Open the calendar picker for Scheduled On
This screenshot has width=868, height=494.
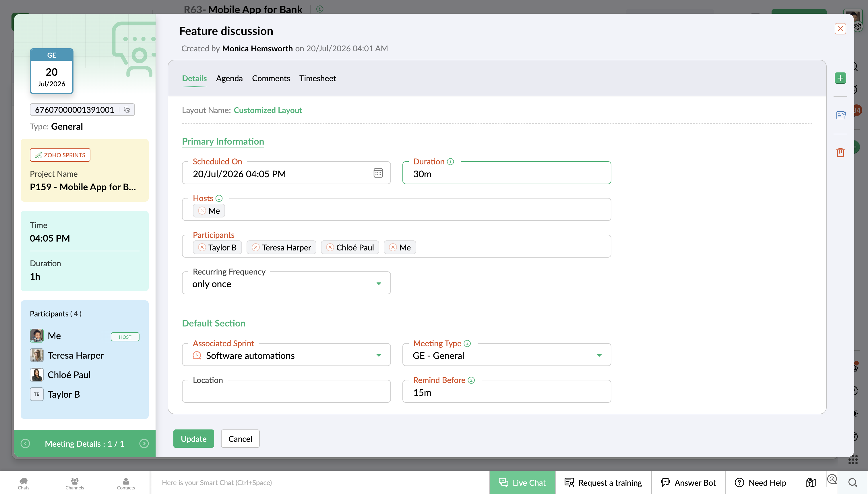(x=378, y=173)
